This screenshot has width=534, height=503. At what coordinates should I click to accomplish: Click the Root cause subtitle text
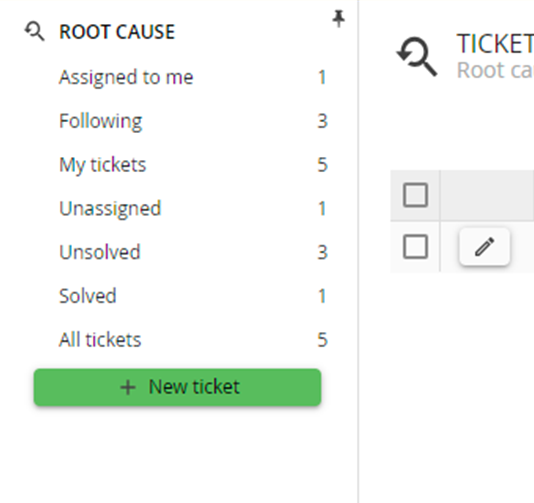point(495,70)
